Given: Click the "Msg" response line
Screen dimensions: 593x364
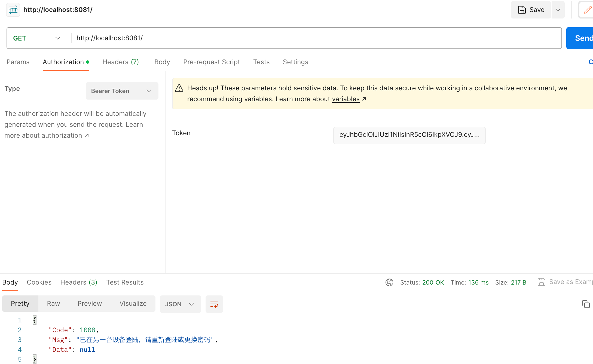Looking at the screenshot, I should (x=133, y=340).
